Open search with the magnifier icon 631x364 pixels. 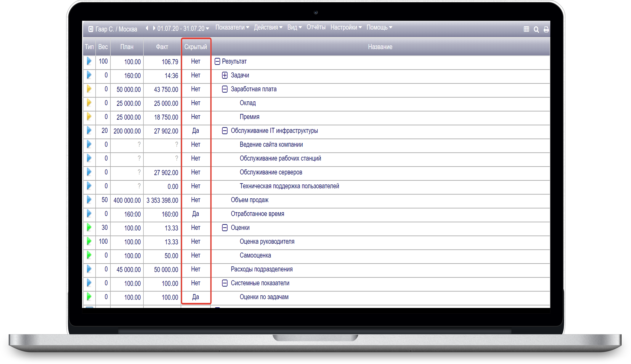coord(536,30)
